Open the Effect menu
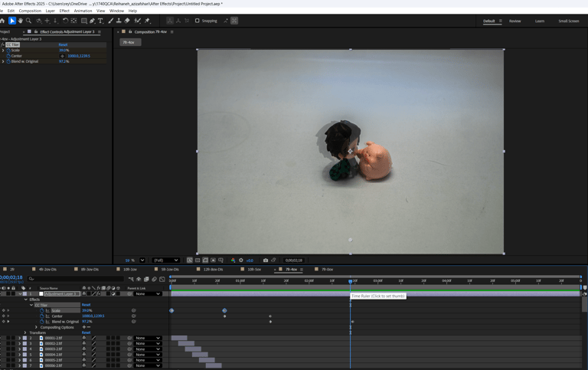This screenshot has width=588, height=370. [64, 11]
